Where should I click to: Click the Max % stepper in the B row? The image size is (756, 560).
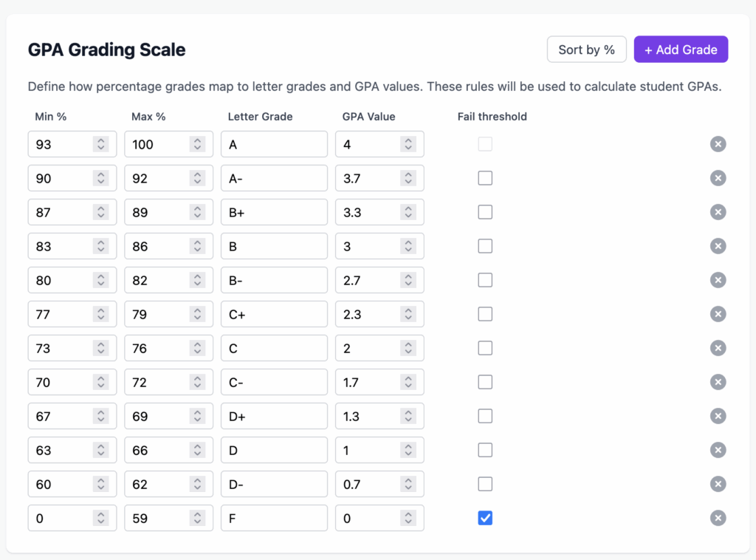tap(197, 246)
